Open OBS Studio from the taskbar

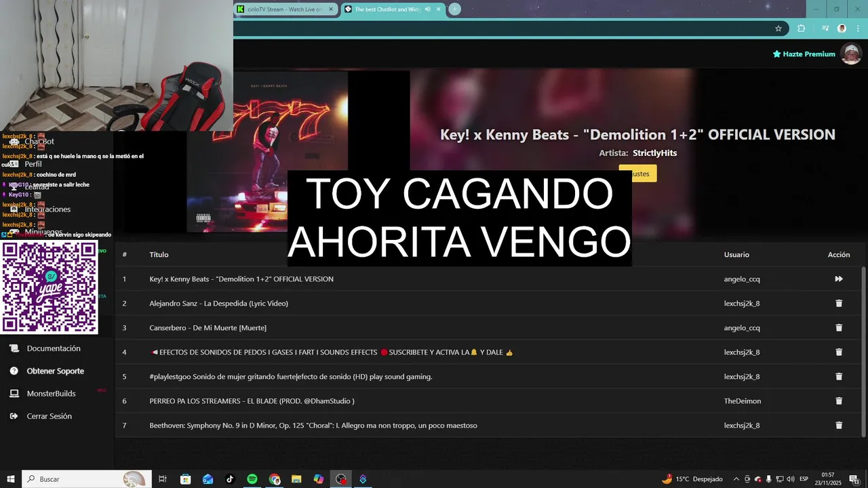(340, 479)
